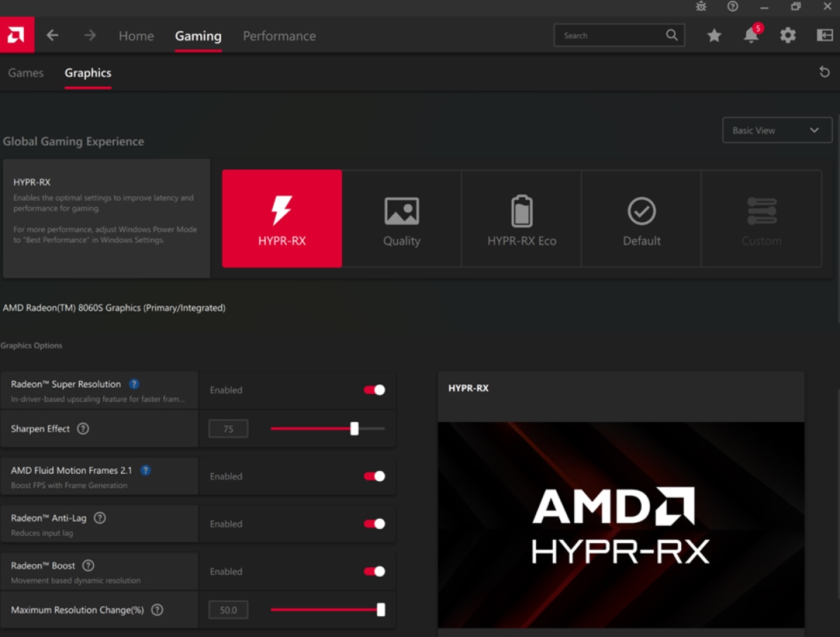This screenshot has width=840, height=637.
Task: Reset graphics settings with undo arrow
Action: click(825, 72)
